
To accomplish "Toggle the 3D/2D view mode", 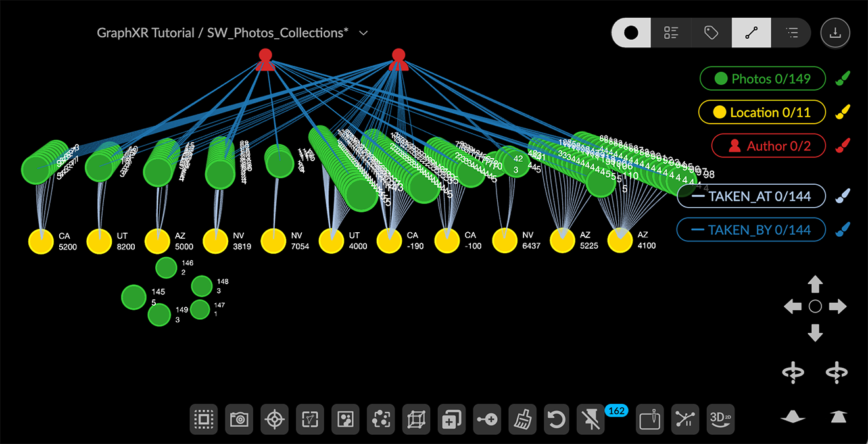I will click(720, 419).
